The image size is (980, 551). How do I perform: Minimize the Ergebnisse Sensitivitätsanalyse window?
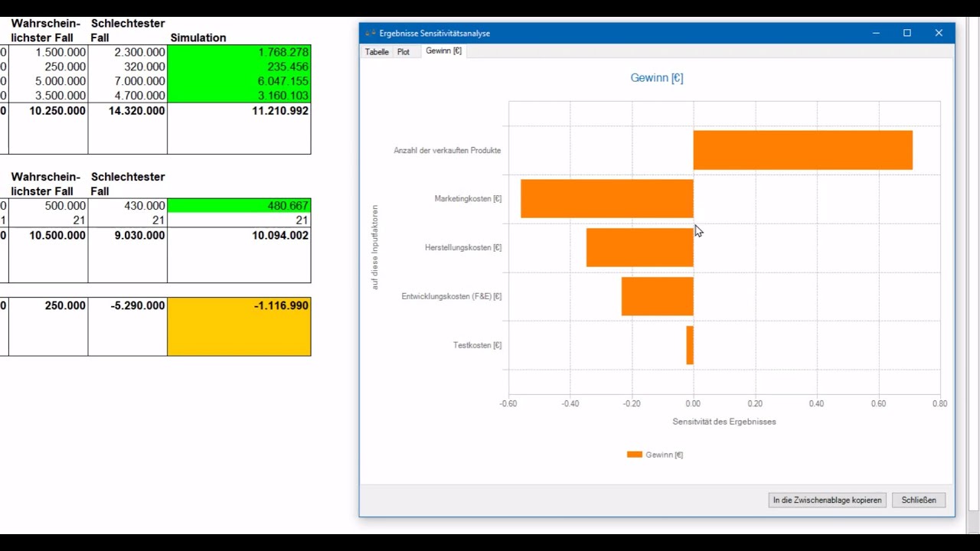click(x=876, y=33)
